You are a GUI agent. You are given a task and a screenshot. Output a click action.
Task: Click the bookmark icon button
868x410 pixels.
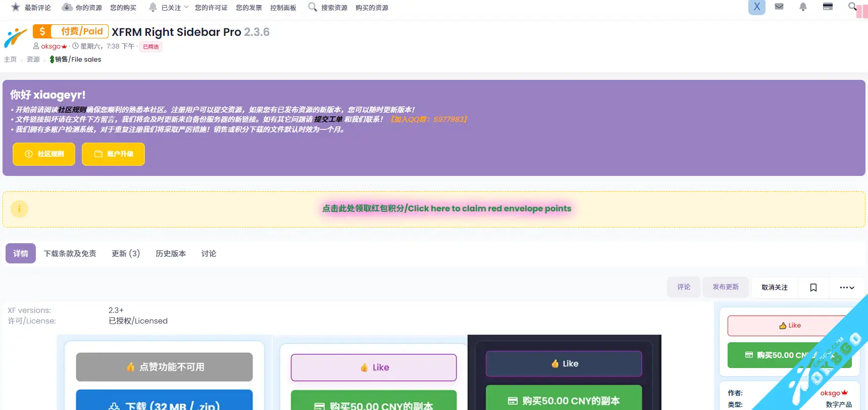point(813,287)
